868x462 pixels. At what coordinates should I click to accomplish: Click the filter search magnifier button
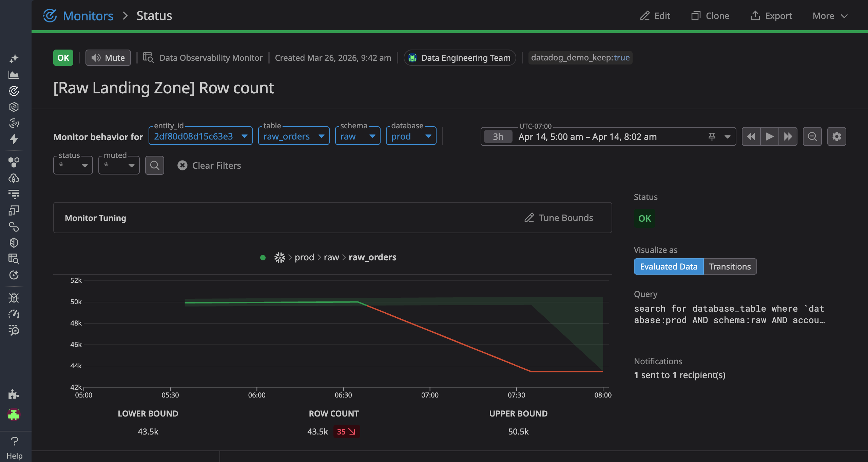155,165
